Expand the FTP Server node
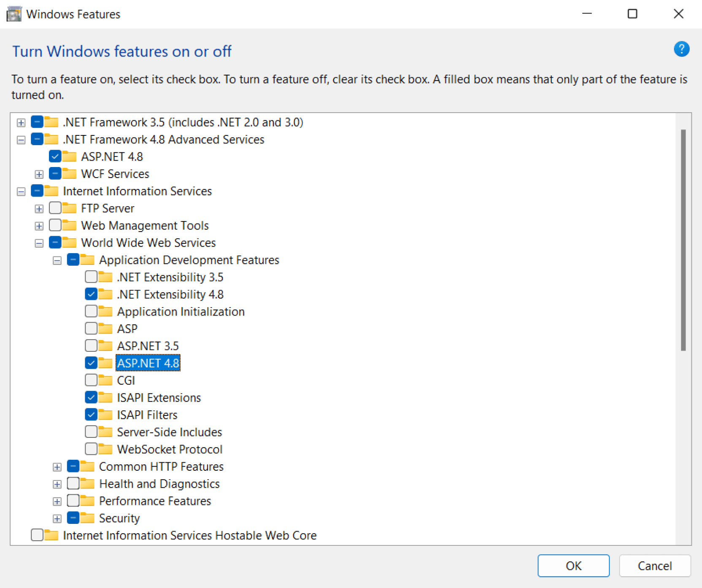The height and width of the screenshot is (588, 702). [39, 209]
